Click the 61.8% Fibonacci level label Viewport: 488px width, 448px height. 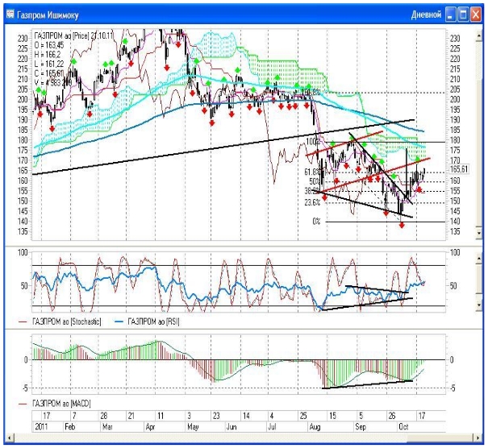coord(312,172)
